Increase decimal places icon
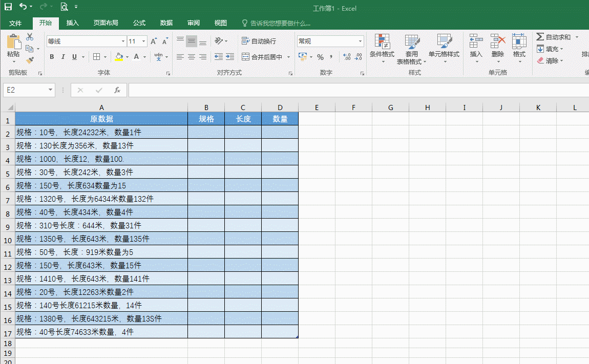Screen dimensions: 589x364 point(347,57)
